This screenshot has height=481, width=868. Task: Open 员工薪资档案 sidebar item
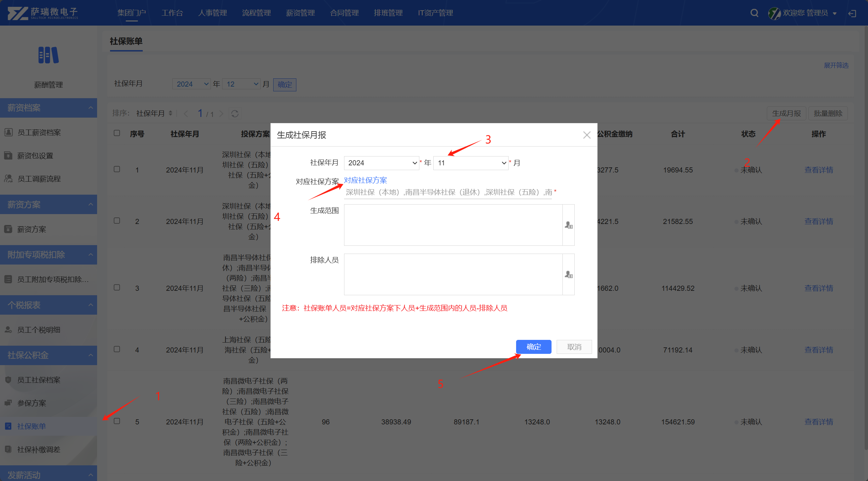(39, 132)
